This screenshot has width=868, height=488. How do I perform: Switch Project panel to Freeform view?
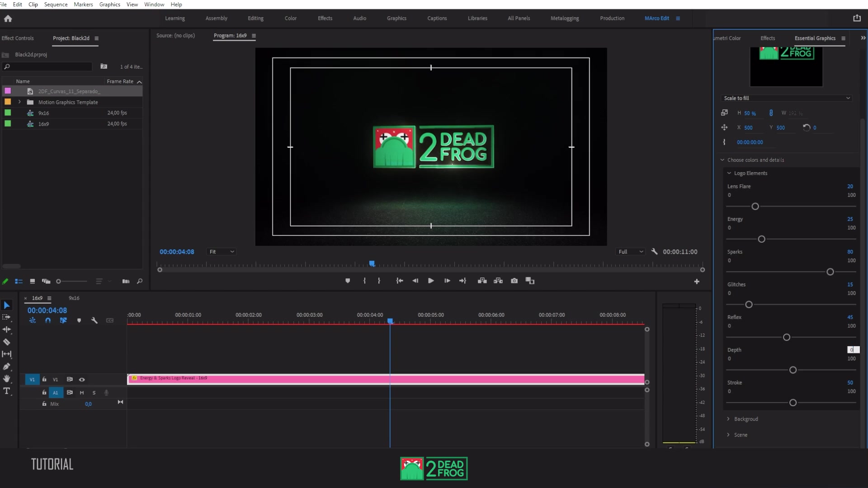tap(46, 281)
